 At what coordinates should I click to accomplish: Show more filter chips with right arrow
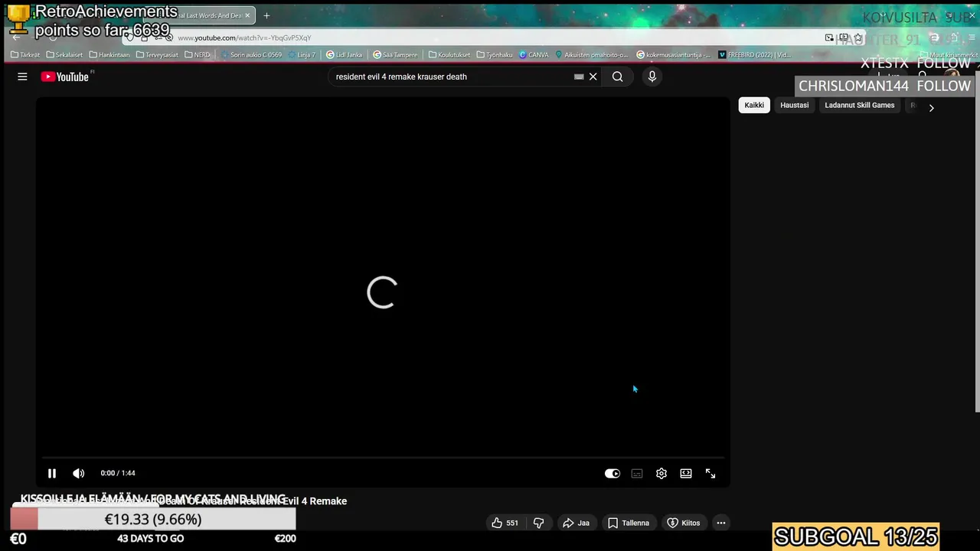931,108
